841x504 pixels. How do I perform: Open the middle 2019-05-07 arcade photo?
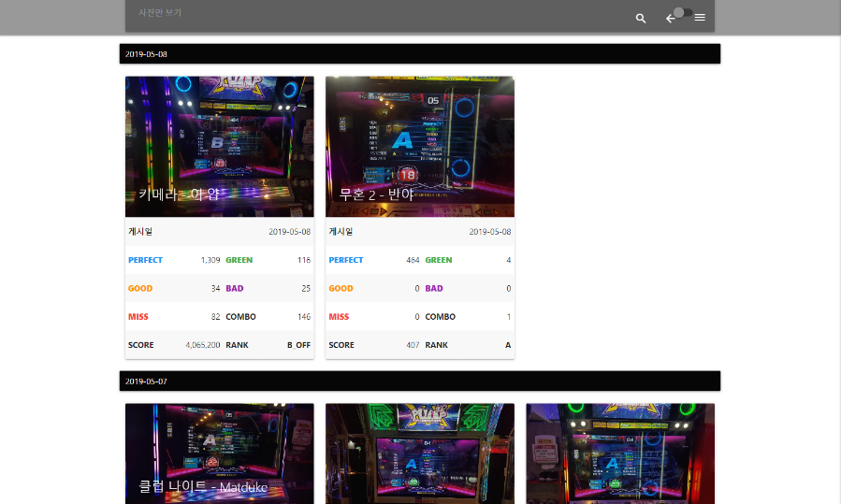coord(420,454)
